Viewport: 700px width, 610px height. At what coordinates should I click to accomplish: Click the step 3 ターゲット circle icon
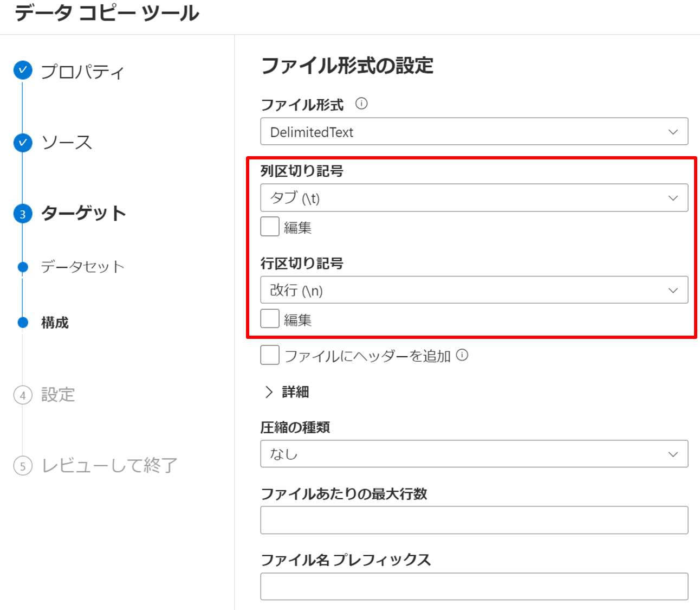[x=23, y=214]
